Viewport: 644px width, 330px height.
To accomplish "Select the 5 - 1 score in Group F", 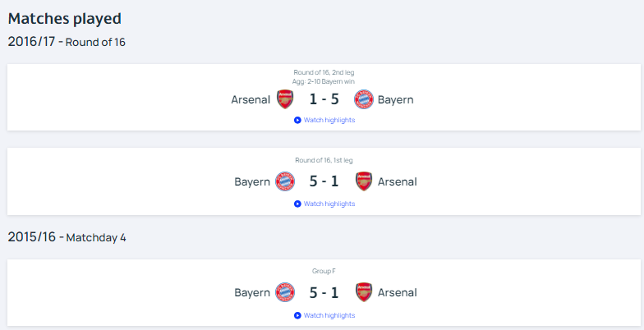I will tap(324, 292).
